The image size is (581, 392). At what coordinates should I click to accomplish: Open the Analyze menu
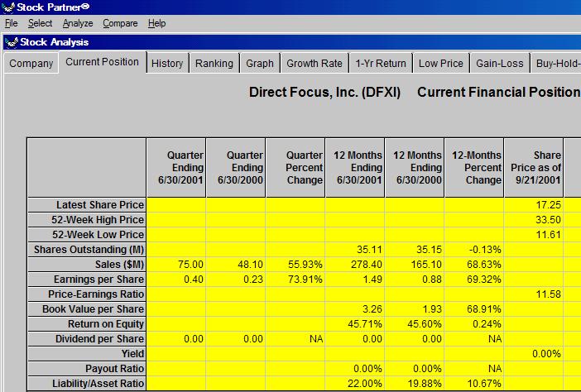(x=78, y=23)
